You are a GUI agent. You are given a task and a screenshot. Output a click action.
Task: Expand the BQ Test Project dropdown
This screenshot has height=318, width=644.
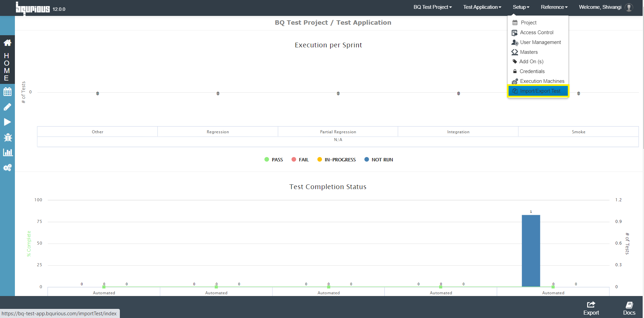tap(433, 7)
